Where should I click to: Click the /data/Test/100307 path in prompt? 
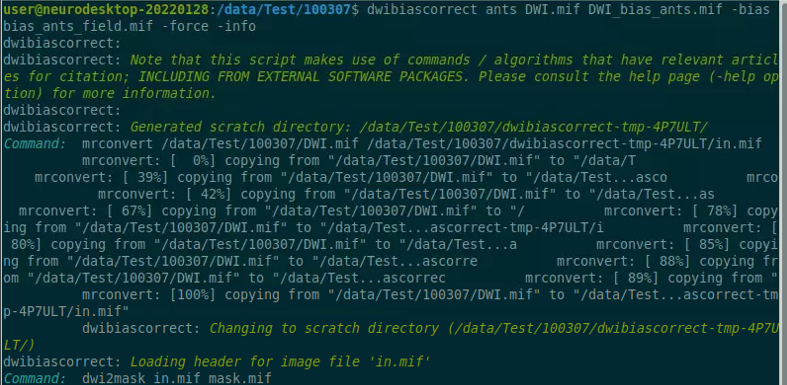coord(283,9)
